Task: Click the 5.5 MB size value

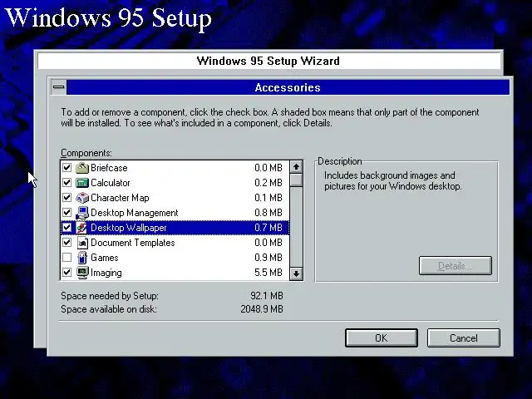Action: pyautogui.click(x=268, y=273)
